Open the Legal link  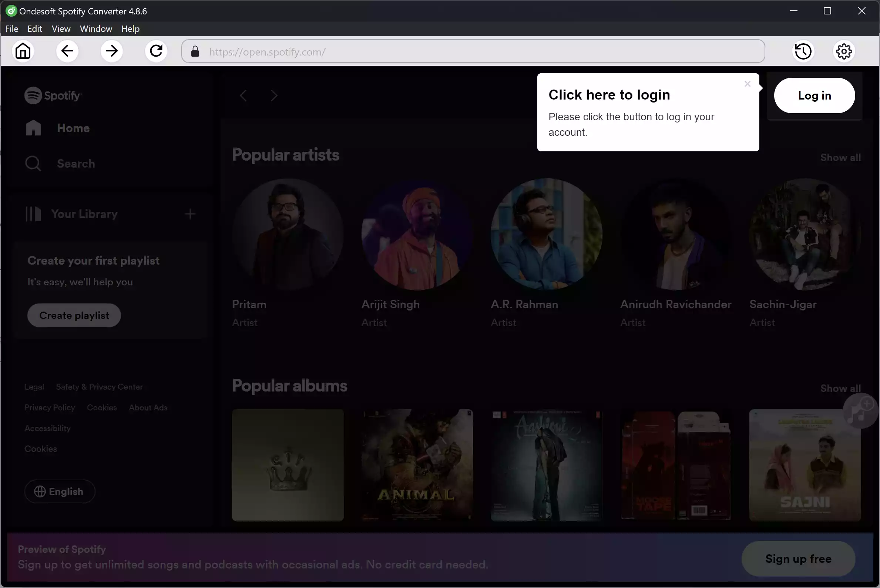(34, 387)
